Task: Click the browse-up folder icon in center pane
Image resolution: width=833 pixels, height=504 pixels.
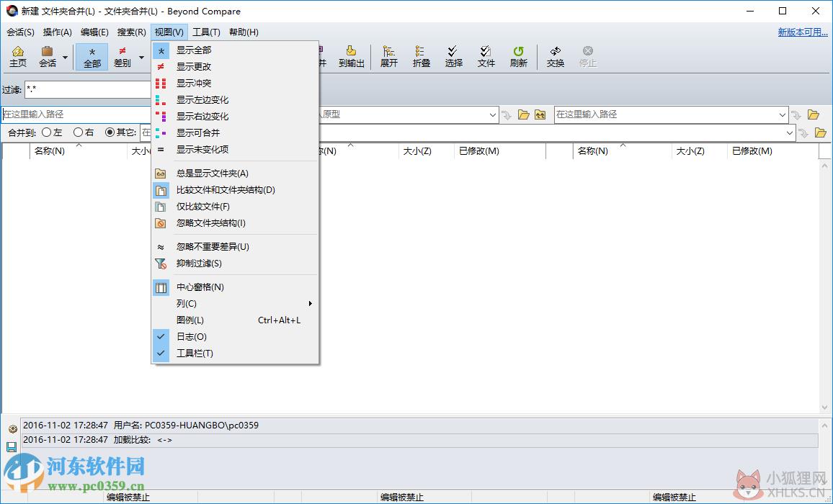Action: point(540,114)
